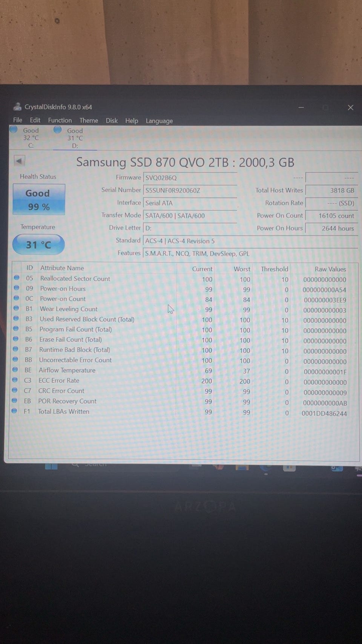Viewport: 362px width, 644px height.
Task: Close the CrystalDiskInfo window
Action: point(350,108)
